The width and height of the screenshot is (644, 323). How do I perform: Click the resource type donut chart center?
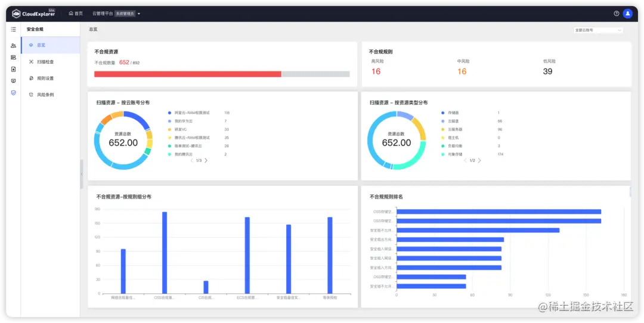point(397,141)
